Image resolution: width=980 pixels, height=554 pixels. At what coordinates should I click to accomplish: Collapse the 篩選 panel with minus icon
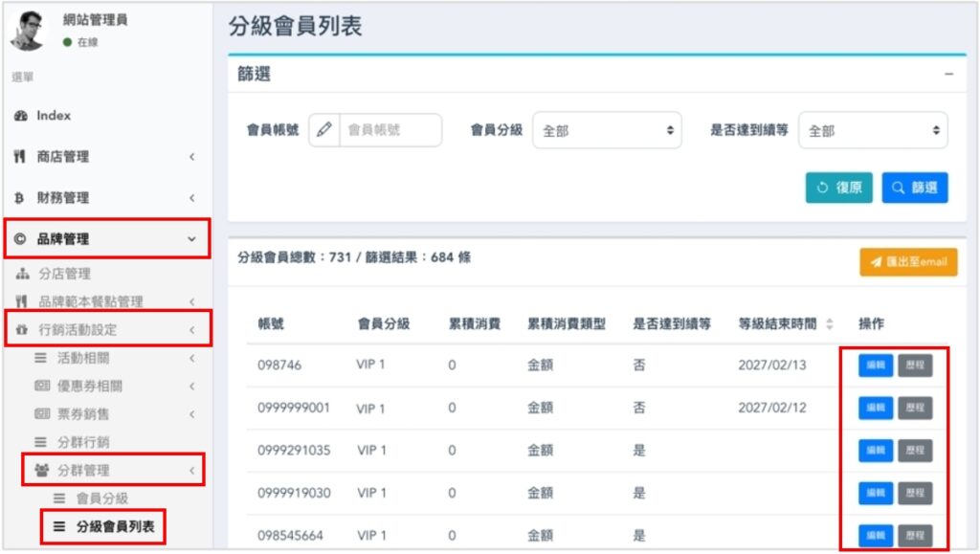[x=948, y=75]
